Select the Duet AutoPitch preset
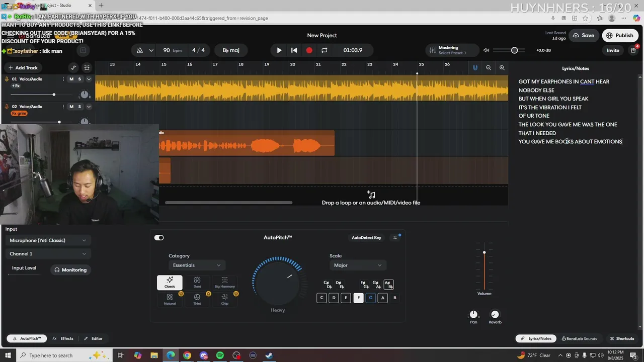 pos(197,283)
